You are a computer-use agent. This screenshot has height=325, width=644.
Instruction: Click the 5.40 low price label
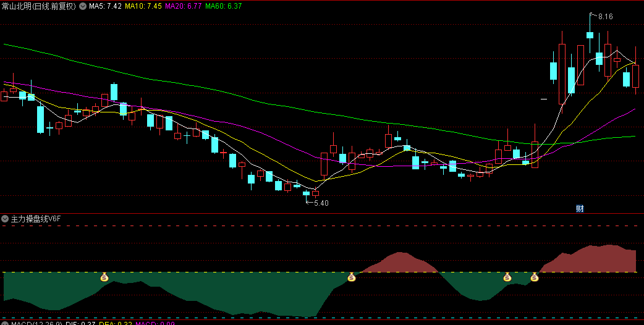(321, 203)
